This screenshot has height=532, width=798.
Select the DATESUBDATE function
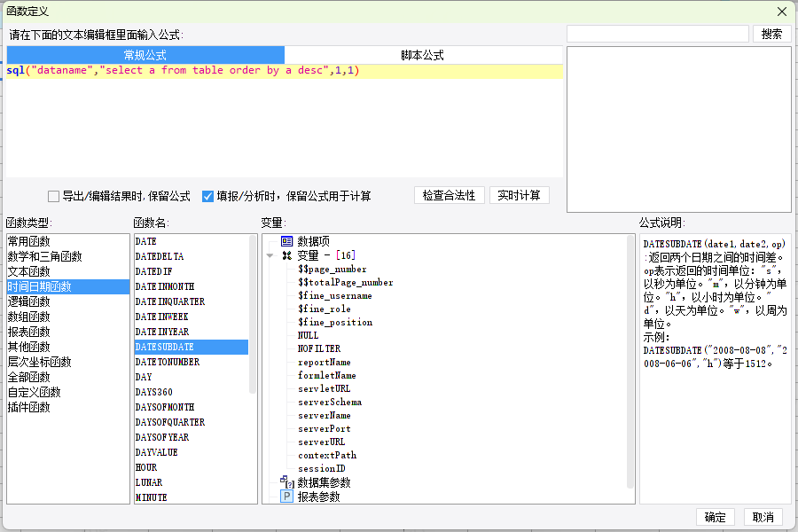[192, 347]
